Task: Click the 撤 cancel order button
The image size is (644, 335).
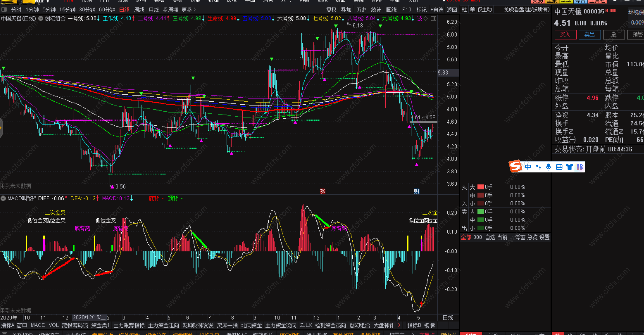Action: 614,35
